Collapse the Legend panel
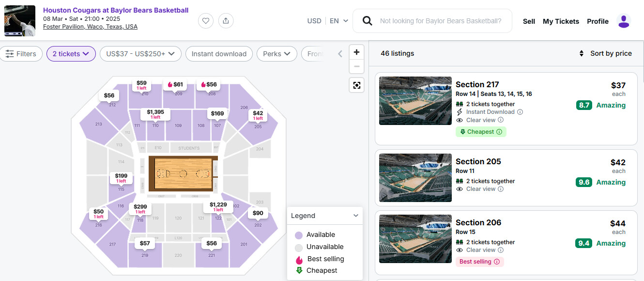The image size is (644, 281). coord(356,216)
